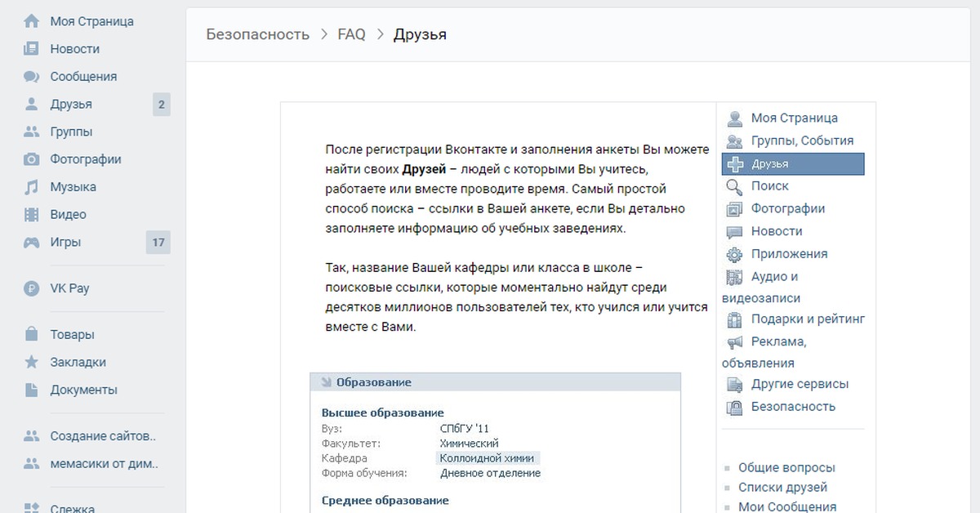Open Видео in the left sidebar
The height and width of the screenshot is (513, 980).
68,215
